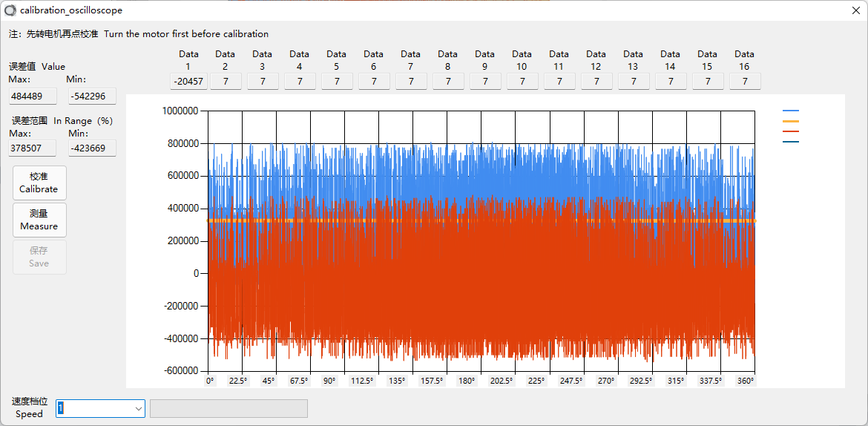Select the In Range Min field -423669
Image resolution: width=868 pixels, height=426 pixels.
(x=92, y=148)
